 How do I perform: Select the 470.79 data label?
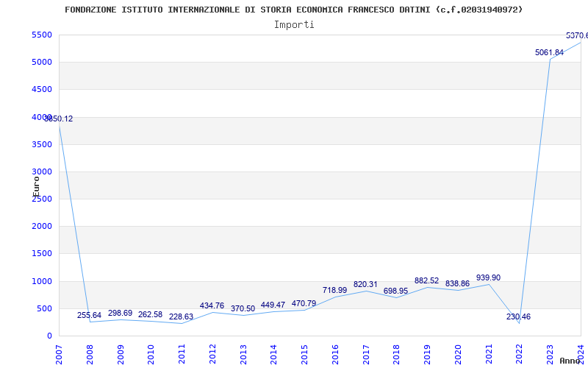click(x=304, y=303)
